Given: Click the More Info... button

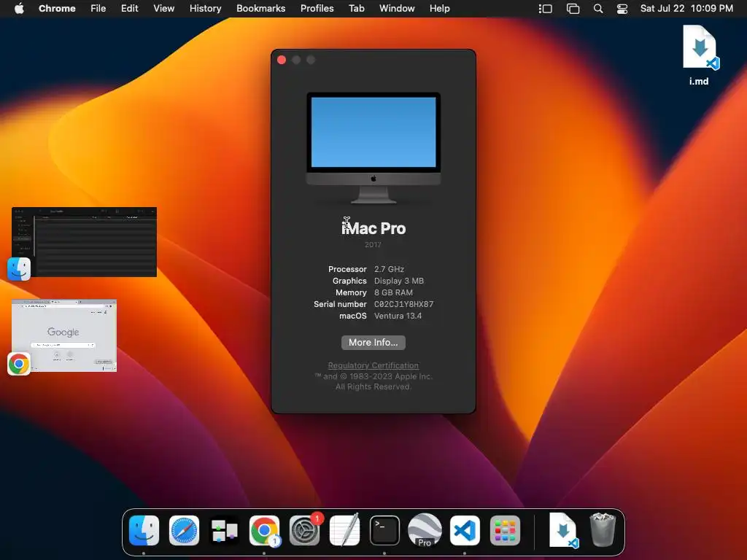Looking at the screenshot, I should click(373, 343).
